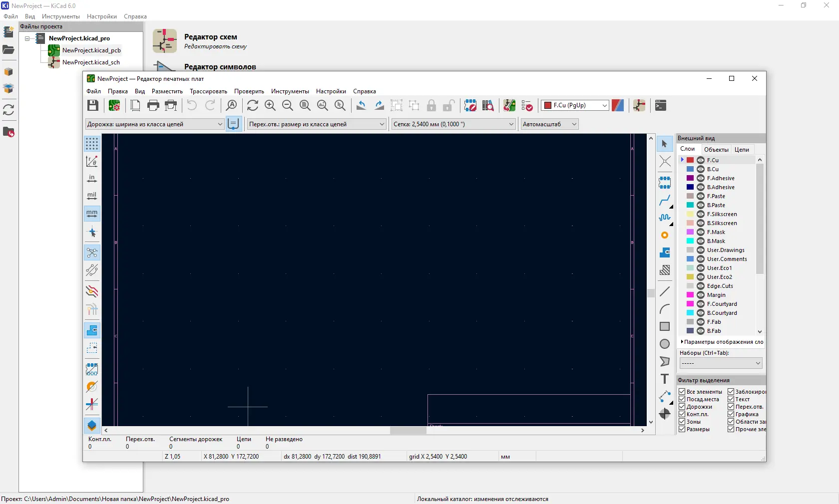Click the Undo arrow icon
Screen dimensions: 839x504
coord(192,105)
